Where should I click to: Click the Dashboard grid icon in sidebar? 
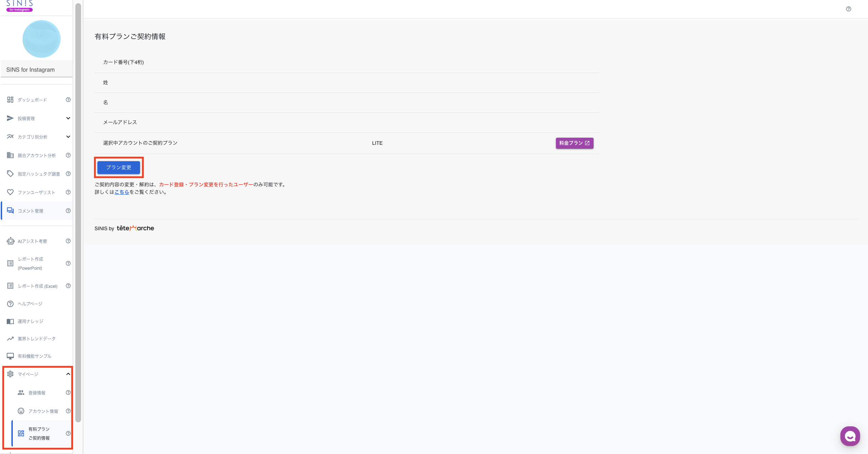[10, 100]
